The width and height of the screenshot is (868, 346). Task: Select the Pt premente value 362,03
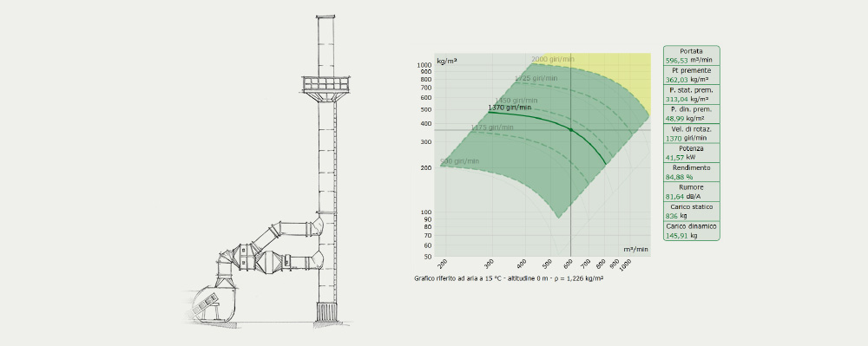click(677, 80)
